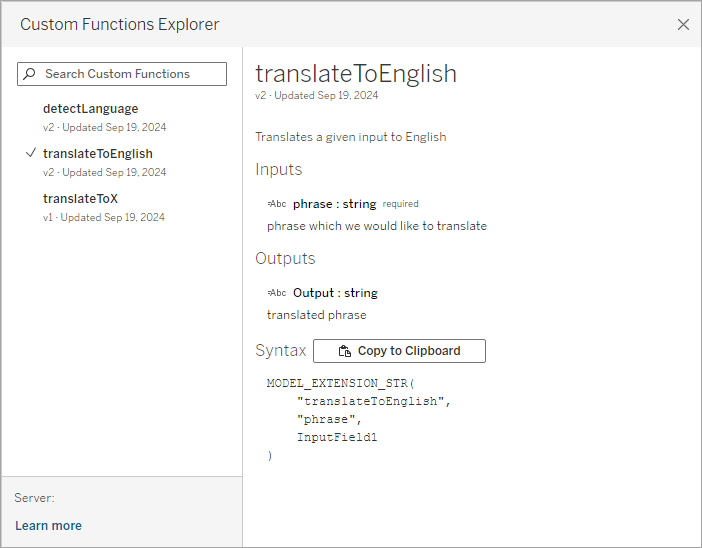Click the Inputs section heading
The height and width of the screenshot is (548, 702).
pos(278,170)
